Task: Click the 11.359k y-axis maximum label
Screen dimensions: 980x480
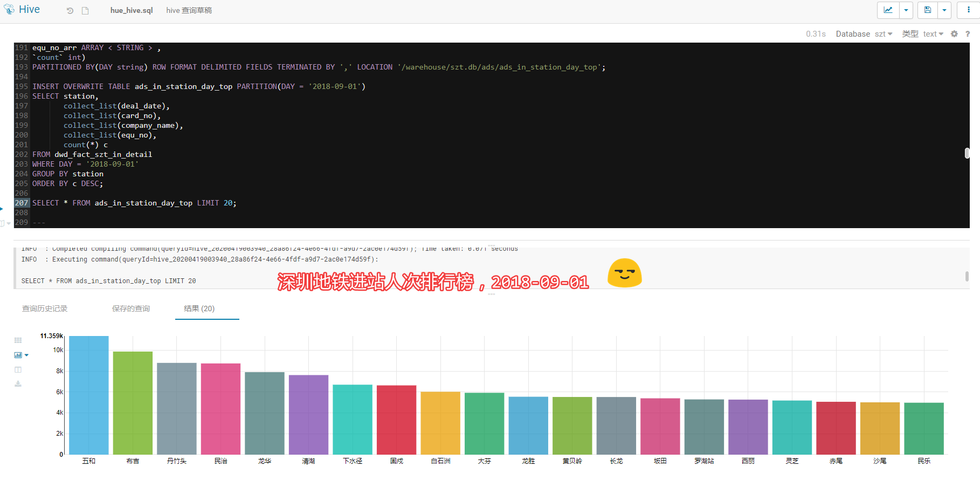Action: tap(52, 336)
